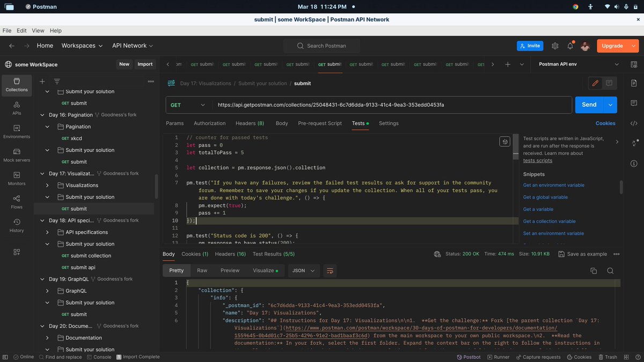Open the documentation icon in right sidebar

pyautogui.click(x=634, y=83)
